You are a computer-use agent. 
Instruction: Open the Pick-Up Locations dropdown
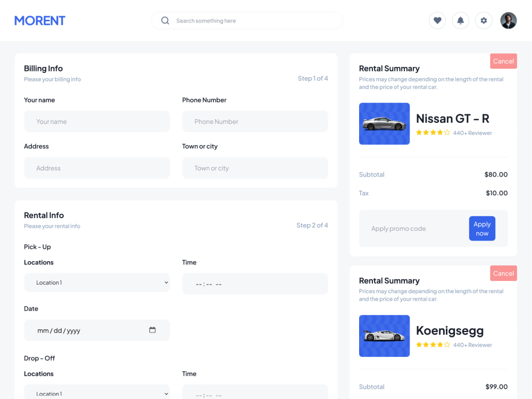tap(97, 282)
